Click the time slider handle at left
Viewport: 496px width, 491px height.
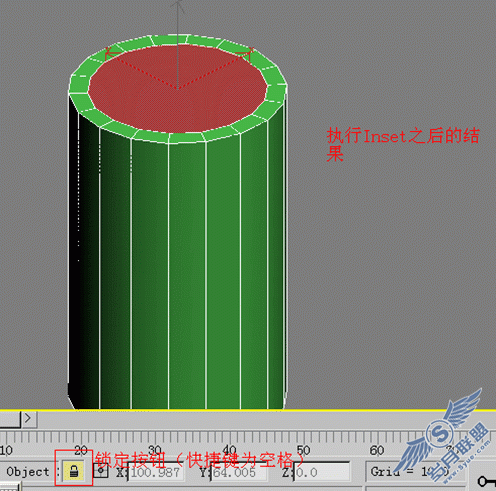[10, 418]
